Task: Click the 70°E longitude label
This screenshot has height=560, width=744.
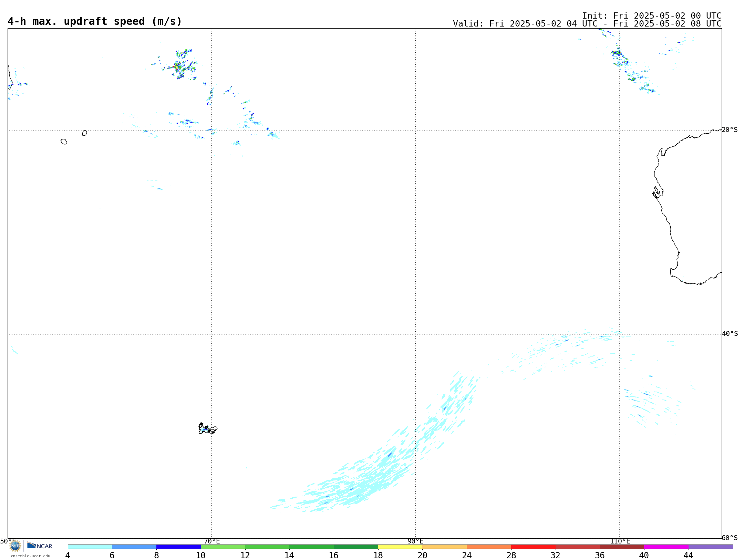Action: pos(212,541)
